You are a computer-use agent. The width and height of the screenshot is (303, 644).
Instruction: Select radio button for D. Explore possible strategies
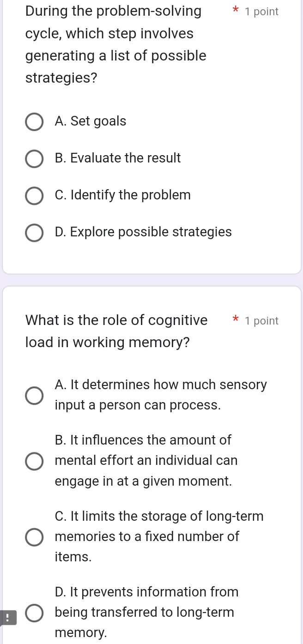click(x=34, y=233)
